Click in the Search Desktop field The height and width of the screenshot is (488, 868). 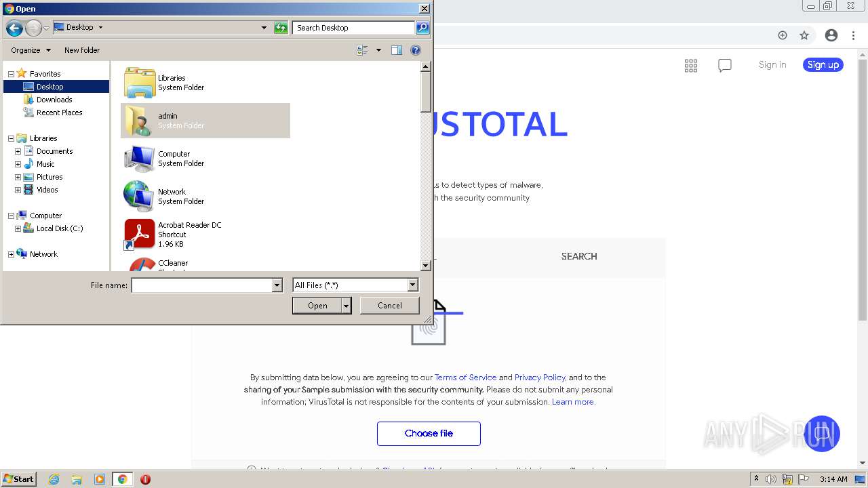click(x=354, y=28)
